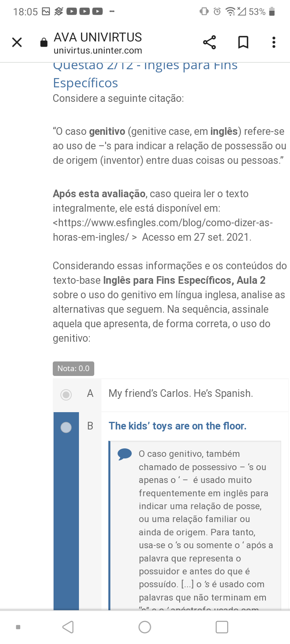This screenshot has height=644, width=290.
Task: Tap the Nota: 0.0 grade badge
Action: (x=73, y=368)
